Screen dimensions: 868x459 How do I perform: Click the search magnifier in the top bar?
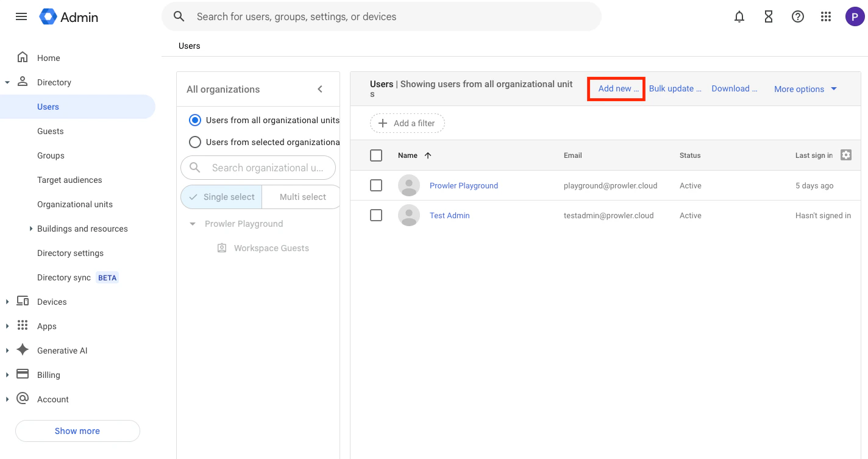point(179,16)
